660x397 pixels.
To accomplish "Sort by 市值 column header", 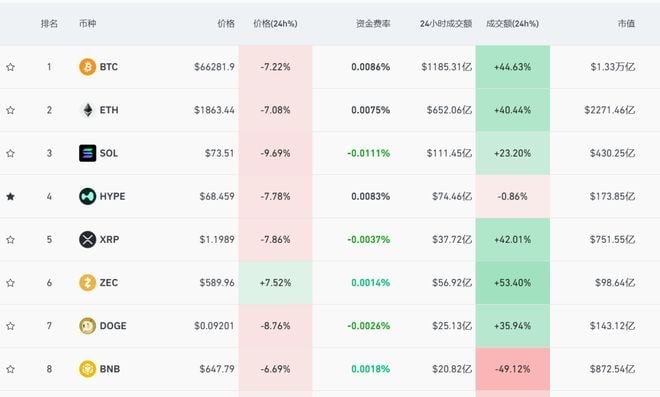I will (626, 24).
